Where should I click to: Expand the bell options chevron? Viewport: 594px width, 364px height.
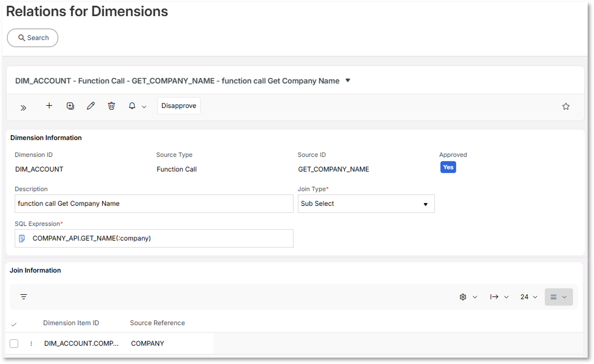pyautogui.click(x=144, y=107)
